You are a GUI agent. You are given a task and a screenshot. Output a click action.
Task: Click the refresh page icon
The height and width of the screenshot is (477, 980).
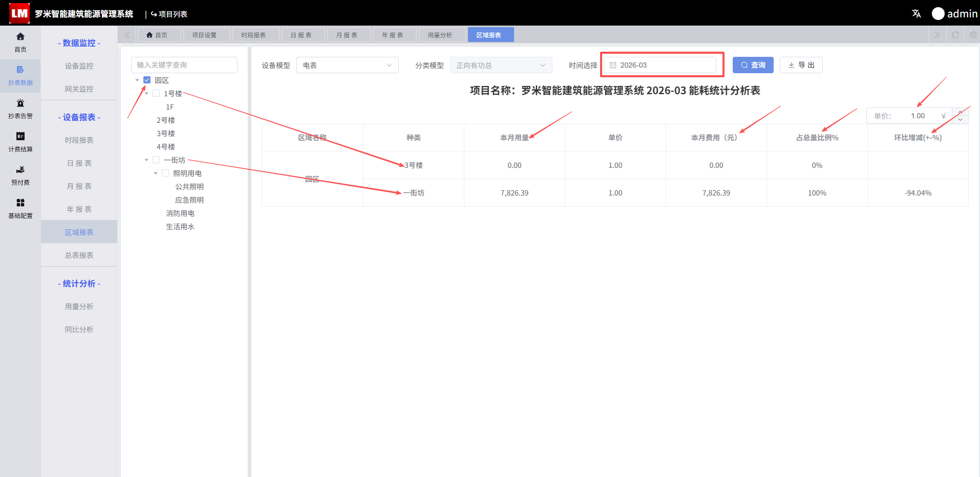(955, 35)
